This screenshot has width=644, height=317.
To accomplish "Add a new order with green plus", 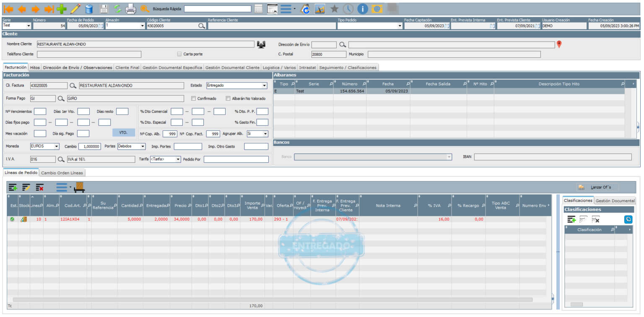I will tap(62, 8).
